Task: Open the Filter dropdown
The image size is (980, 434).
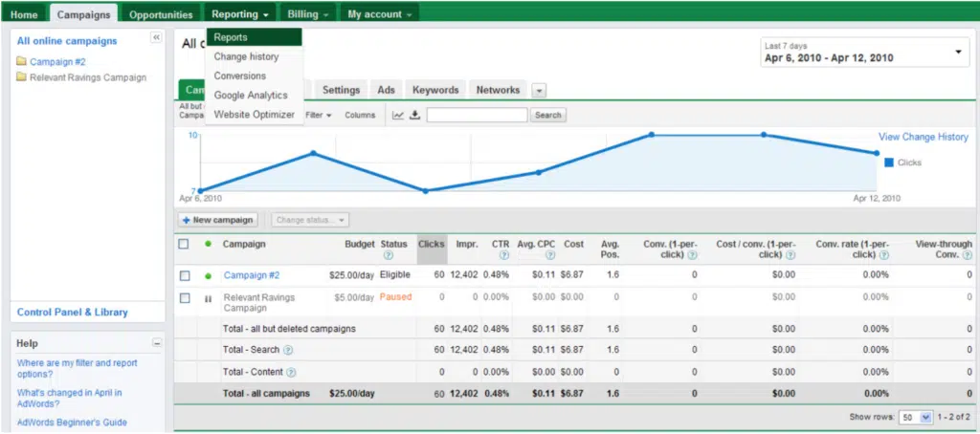Action: (319, 115)
